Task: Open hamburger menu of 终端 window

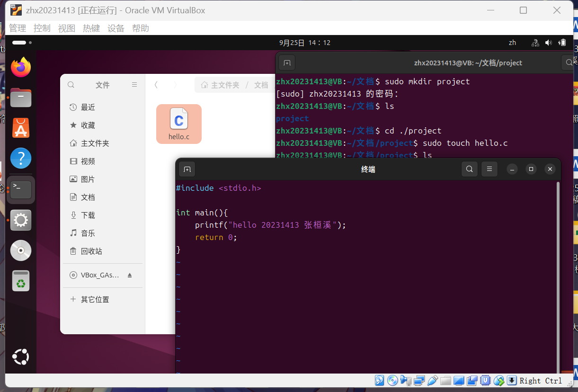Action: [489, 169]
